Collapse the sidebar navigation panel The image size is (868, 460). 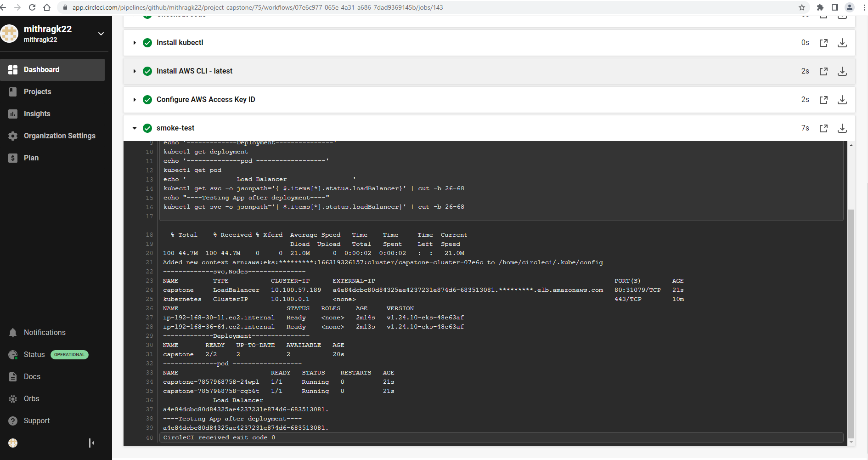[x=92, y=443]
